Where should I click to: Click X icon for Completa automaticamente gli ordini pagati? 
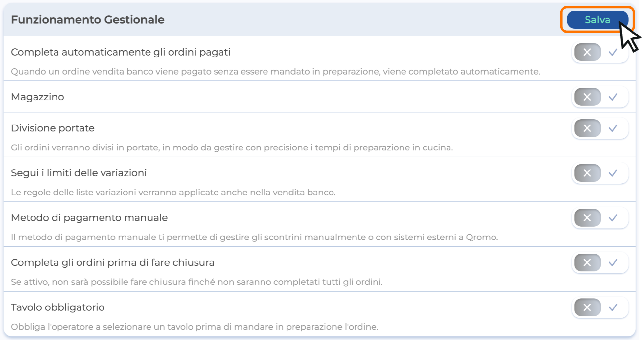pyautogui.click(x=587, y=52)
